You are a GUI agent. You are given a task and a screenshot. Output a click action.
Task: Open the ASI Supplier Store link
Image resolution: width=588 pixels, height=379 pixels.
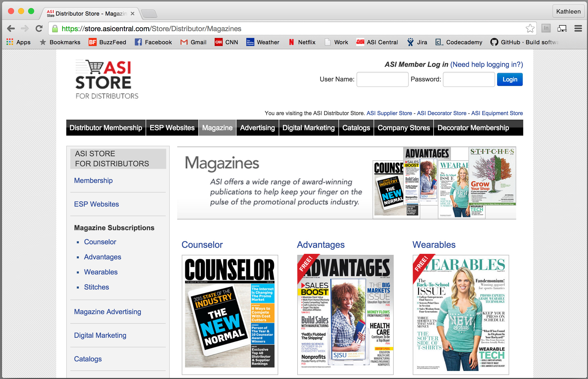(389, 113)
